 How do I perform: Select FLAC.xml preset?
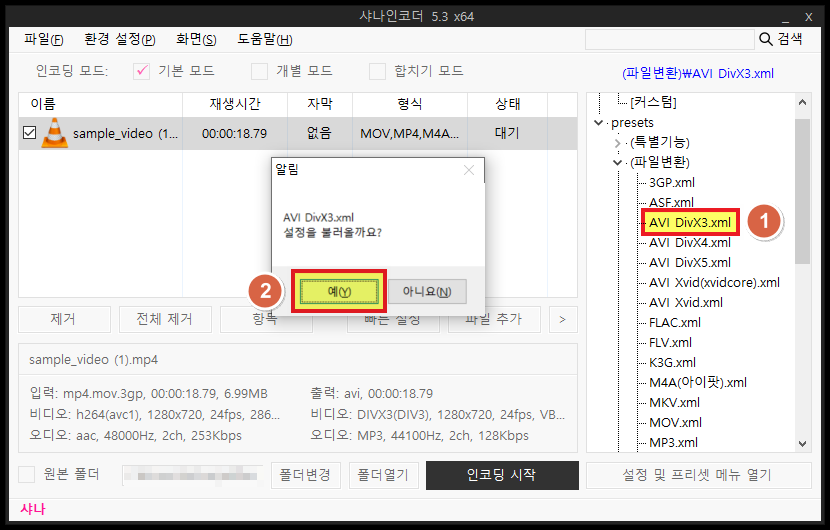(x=675, y=322)
